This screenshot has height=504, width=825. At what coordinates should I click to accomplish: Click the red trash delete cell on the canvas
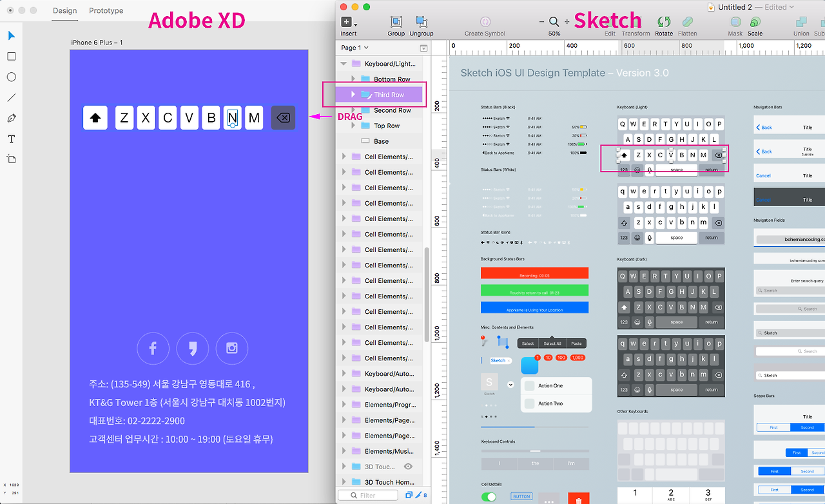pyautogui.click(x=579, y=498)
